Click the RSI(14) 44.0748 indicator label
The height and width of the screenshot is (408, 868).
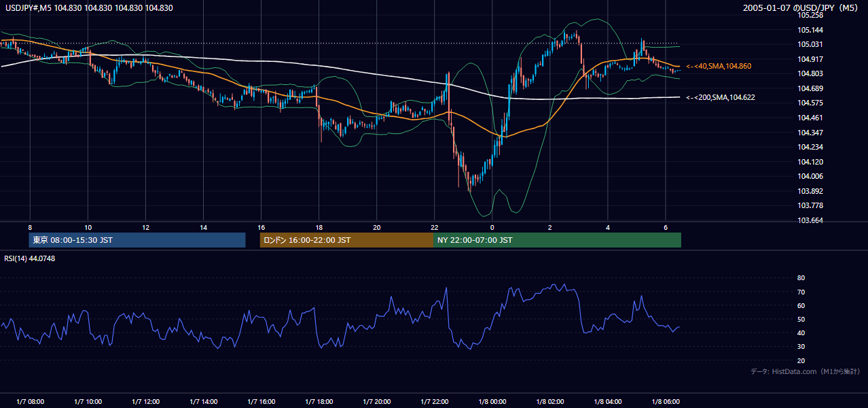(x=30, y=258)
